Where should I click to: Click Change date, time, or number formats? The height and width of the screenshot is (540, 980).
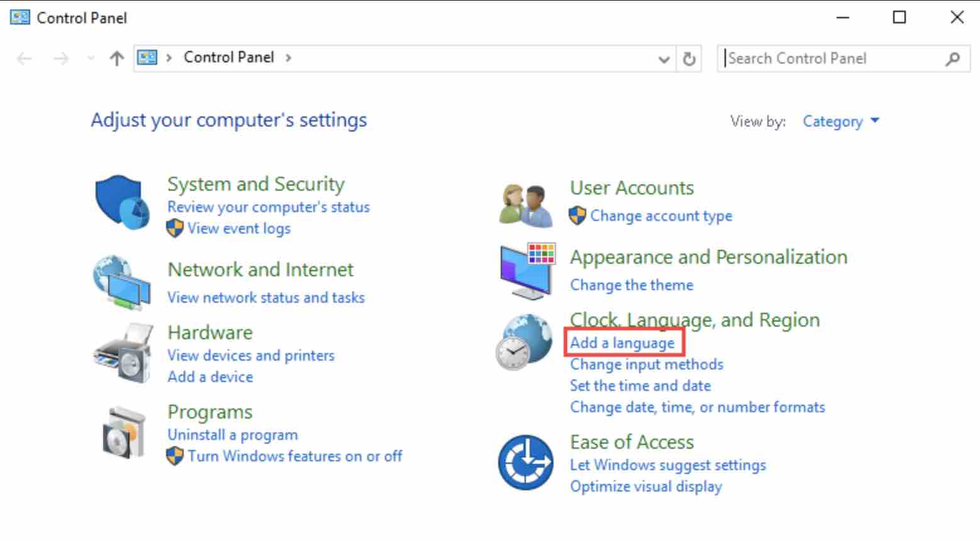[698, 407]
